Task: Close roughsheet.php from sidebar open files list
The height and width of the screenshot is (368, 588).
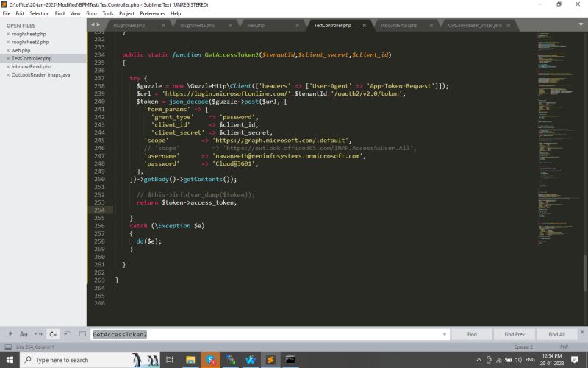Action: 8,34
